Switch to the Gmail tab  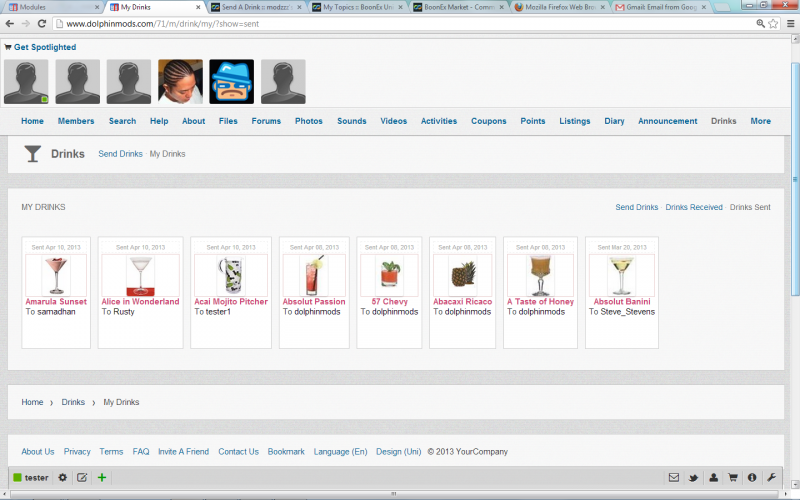tap(661, 7)
